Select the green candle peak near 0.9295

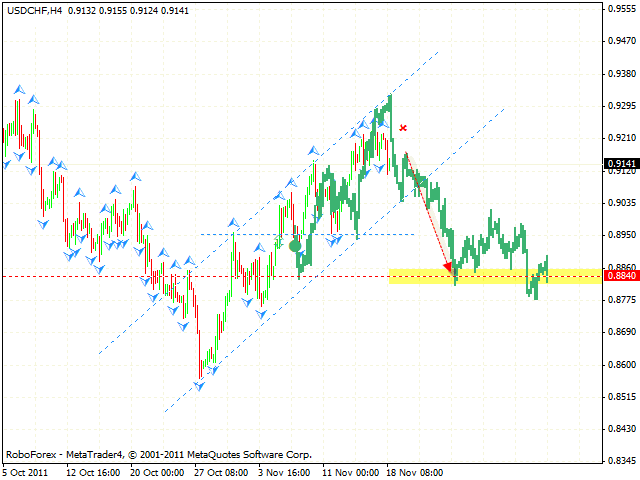(389, 98)
